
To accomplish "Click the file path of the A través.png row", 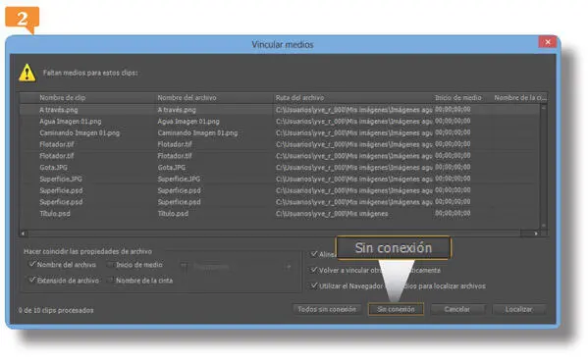I will click(354, 110).
